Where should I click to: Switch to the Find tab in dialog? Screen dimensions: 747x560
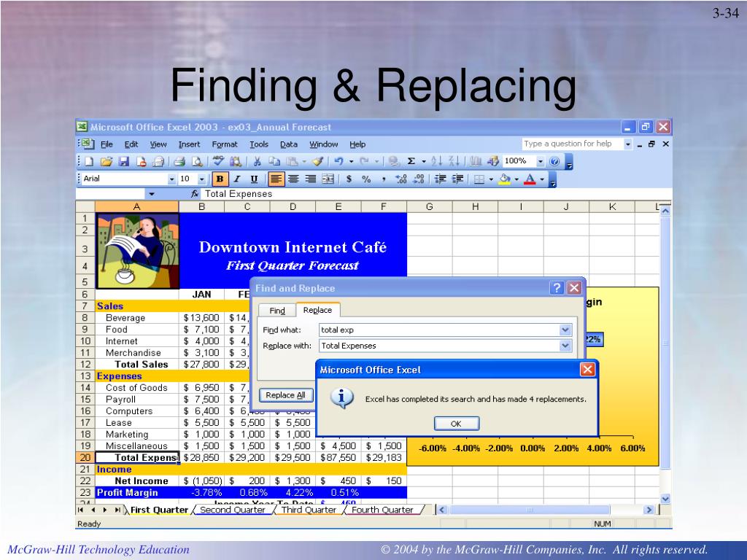point(276,311)
